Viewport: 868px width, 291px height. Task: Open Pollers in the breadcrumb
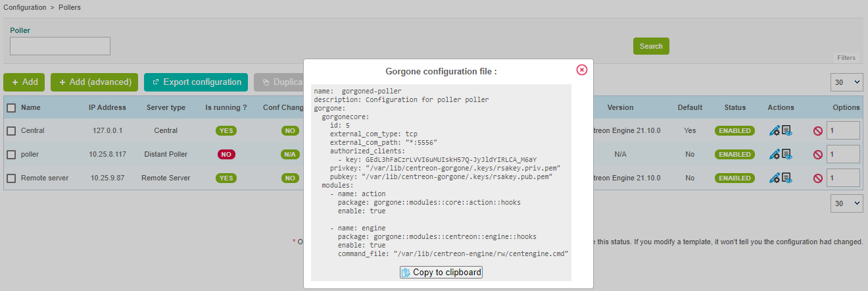(70, 7)
